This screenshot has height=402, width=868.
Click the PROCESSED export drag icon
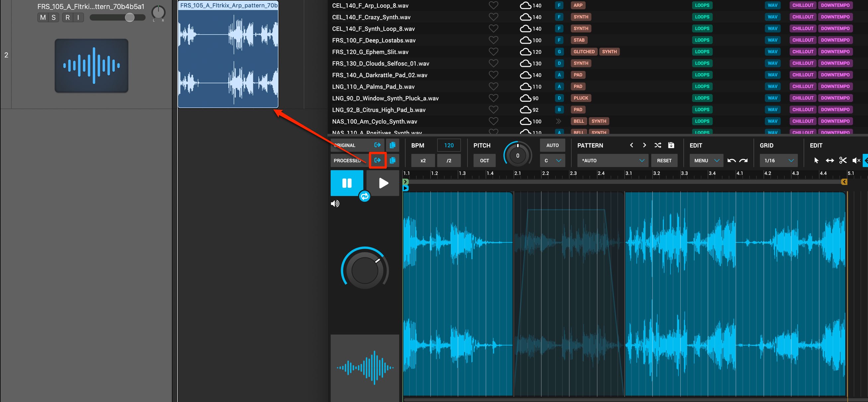tap(378, 160)
